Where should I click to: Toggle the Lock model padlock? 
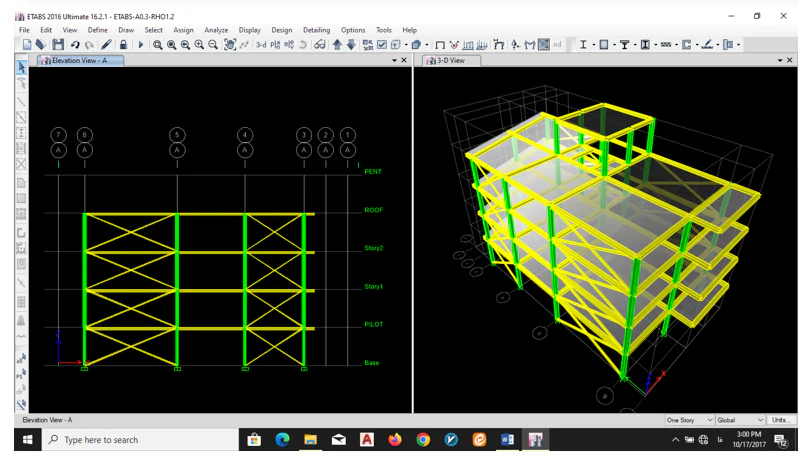[123, 45]
